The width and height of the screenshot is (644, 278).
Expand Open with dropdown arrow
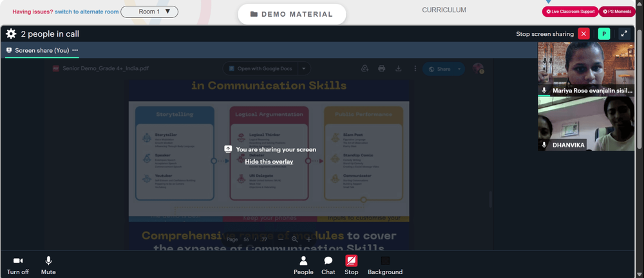pyautogui.click(x=304, y=69)
